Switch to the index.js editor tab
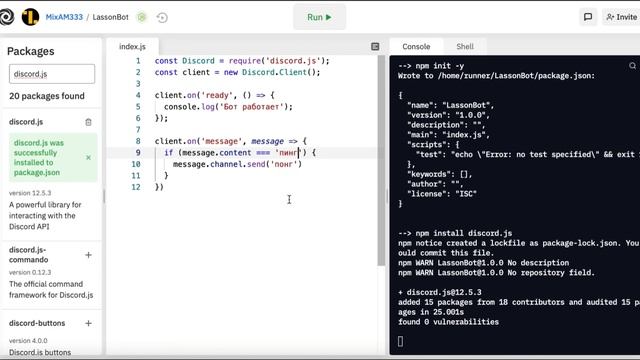 click(132, 47)
